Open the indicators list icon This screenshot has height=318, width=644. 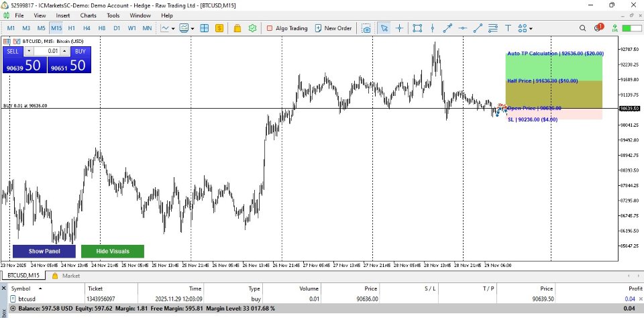(x=184, y=28)
